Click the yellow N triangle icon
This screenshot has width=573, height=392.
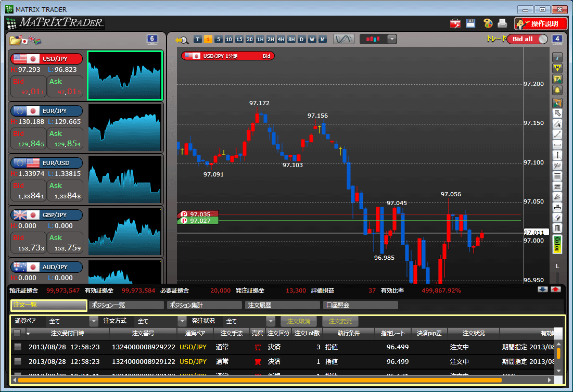click(x=557, y=68)
